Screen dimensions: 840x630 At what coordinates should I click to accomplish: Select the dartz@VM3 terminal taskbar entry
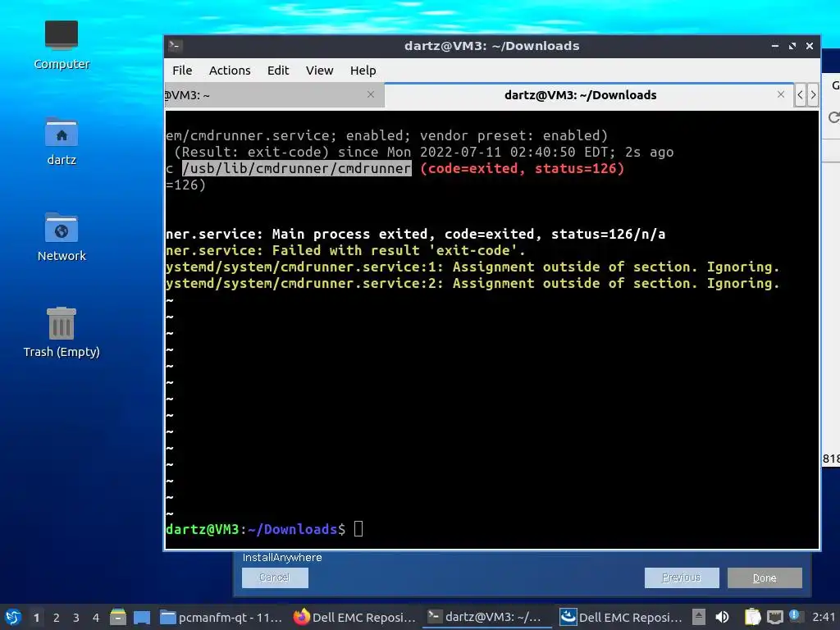(487, 617)
